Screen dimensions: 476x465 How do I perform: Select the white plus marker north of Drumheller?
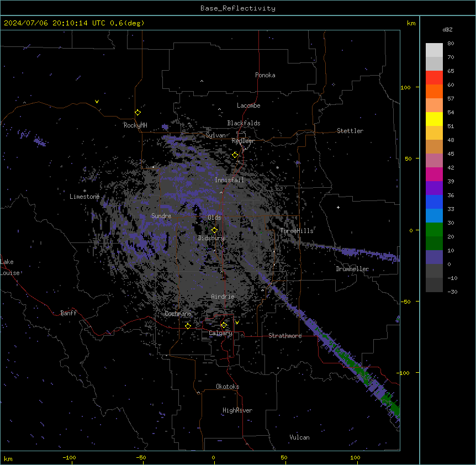(x=338, y=207)
